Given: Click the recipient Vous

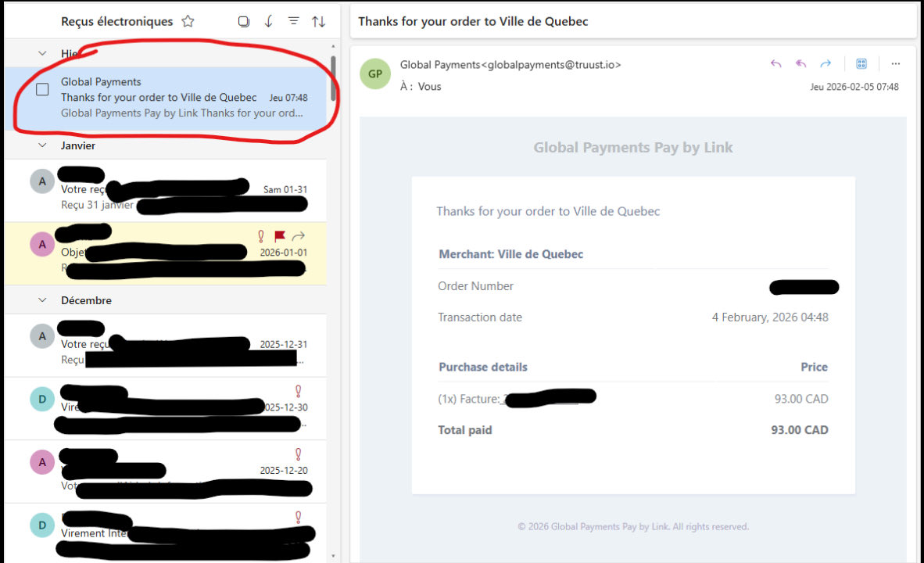Looking at the screenshot, I should (x=430, y=87).
